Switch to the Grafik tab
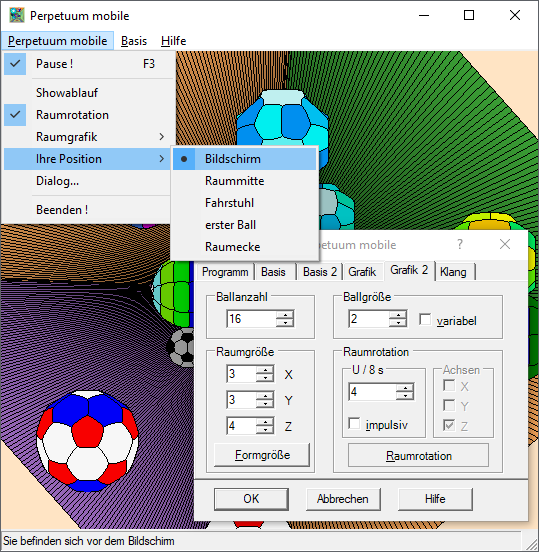Screen dimensions: 539x552 click(362, 272)
